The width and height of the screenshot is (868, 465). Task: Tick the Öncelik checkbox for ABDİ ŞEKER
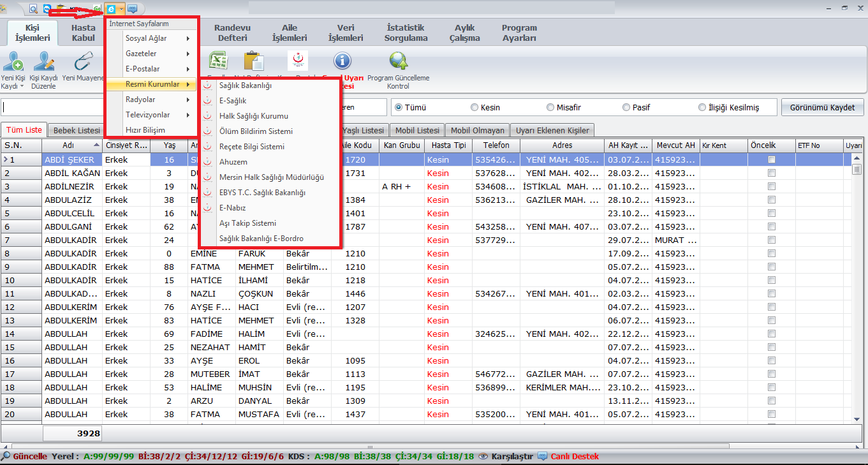click(x=772, y=159)
